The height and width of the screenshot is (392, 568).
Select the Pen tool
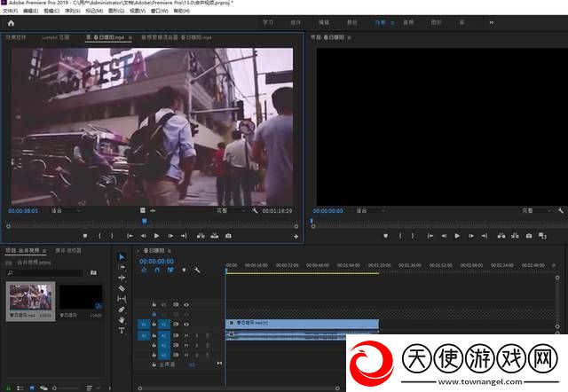(122, 310)
